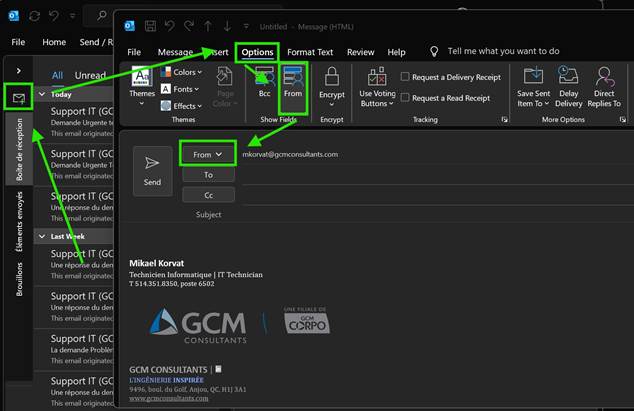Click the New Email envelope icon in sidebar
The width and height of the screenshot is (634, 411).
(19, 97)
